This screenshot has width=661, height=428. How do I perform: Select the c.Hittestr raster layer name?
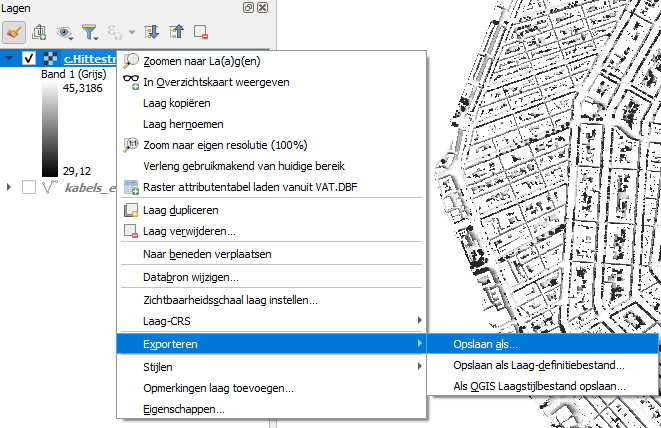coord(90,59)
